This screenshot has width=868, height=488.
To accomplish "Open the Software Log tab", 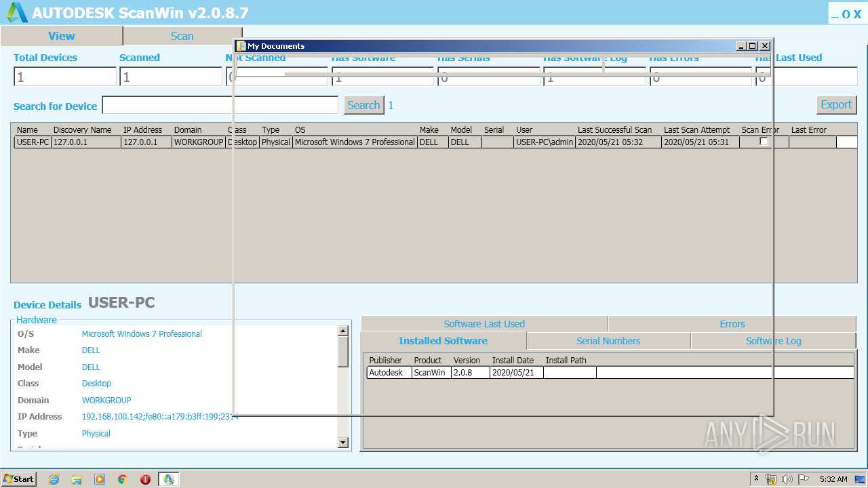I will (774, 341).
